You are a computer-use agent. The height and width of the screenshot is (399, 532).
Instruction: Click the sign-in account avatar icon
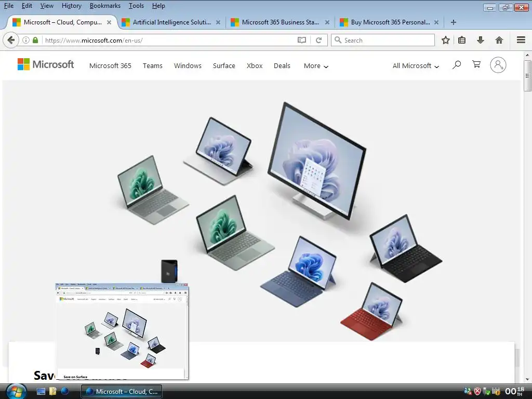(498, 65)
